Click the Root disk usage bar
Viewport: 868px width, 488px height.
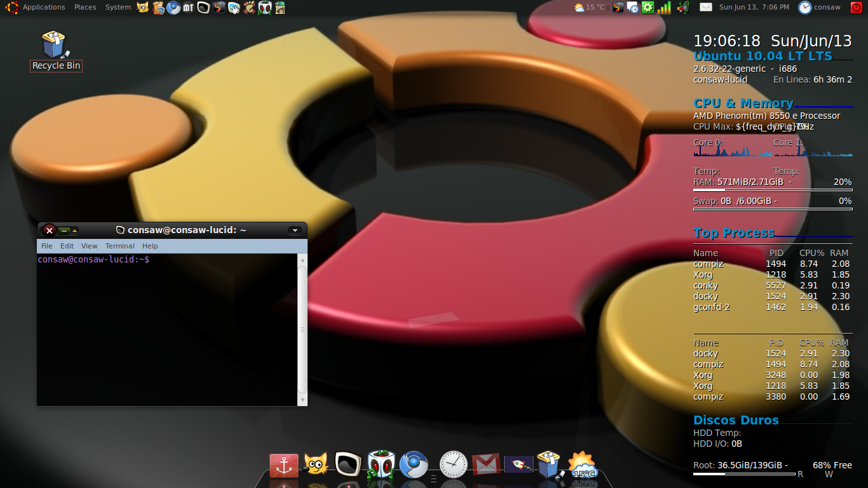(744, 474)
